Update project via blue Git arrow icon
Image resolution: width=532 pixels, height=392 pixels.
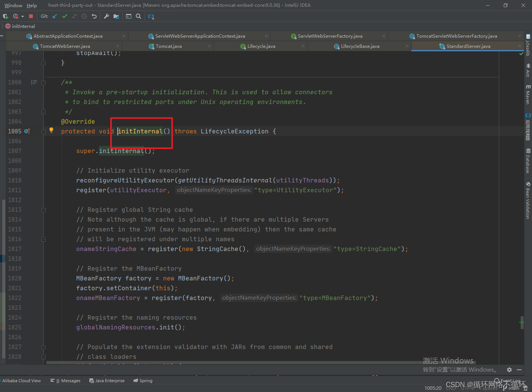coord(55,16)
